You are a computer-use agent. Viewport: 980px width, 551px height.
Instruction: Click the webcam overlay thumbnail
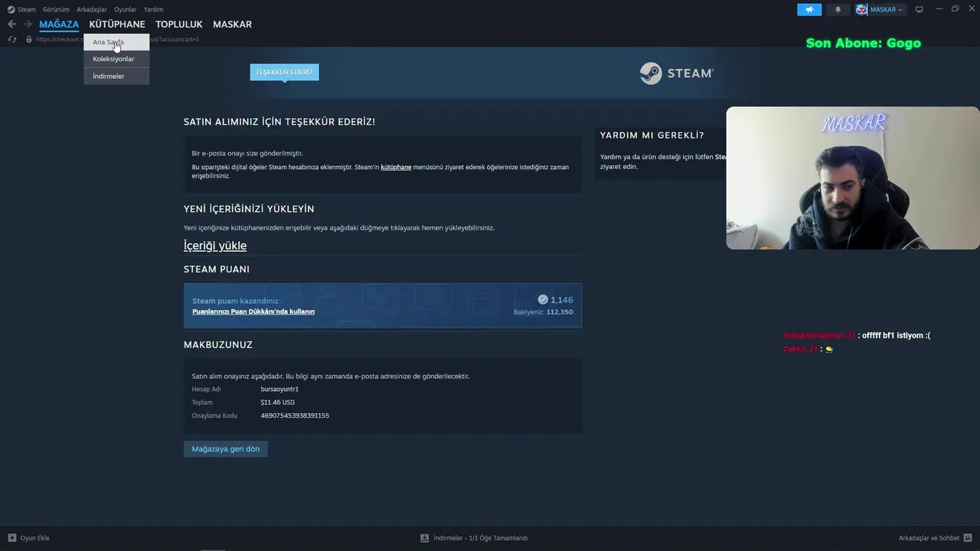pos(853,178)
